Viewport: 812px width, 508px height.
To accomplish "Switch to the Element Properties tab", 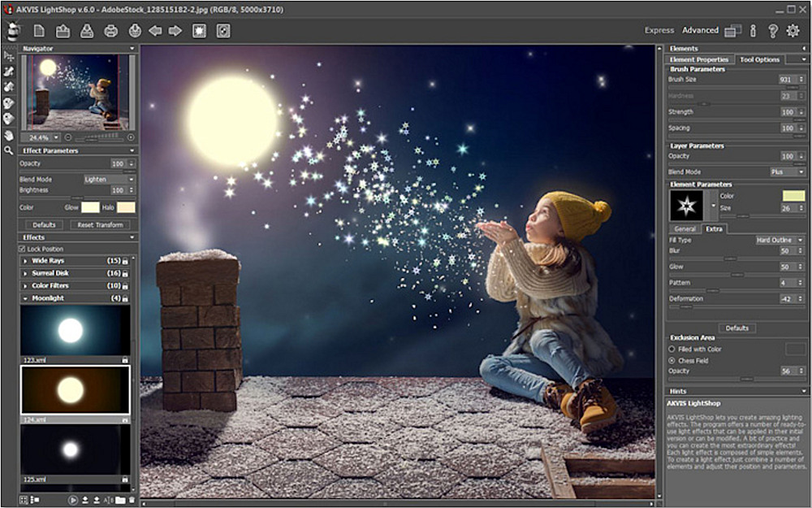I will 699,59.
